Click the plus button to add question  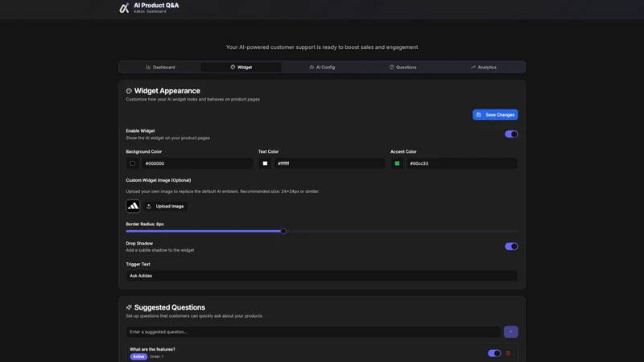click(510, 331)
